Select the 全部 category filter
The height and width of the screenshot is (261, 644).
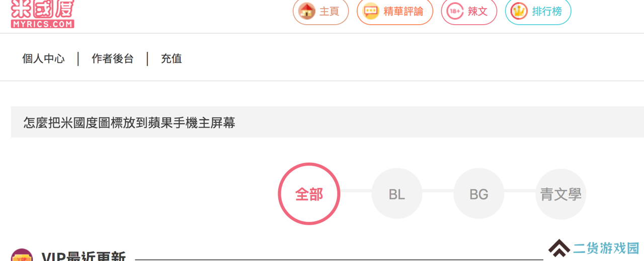(309, 194)
